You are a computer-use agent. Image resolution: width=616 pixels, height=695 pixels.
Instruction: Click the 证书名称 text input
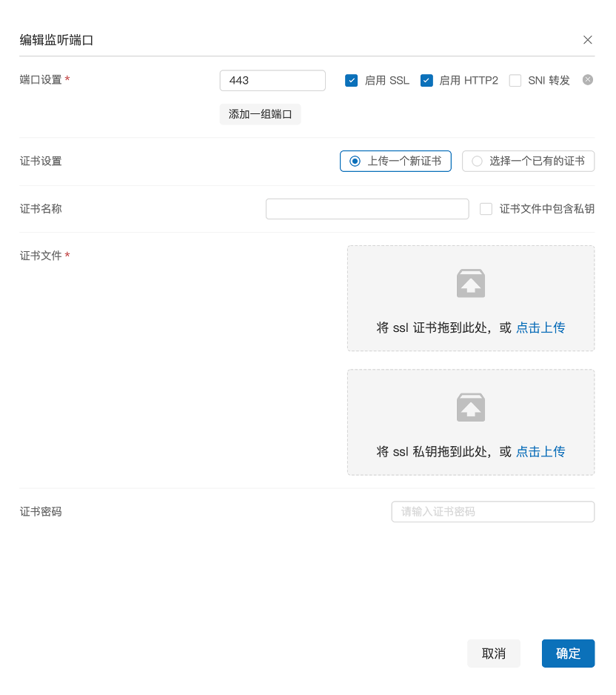pos(367,209)
